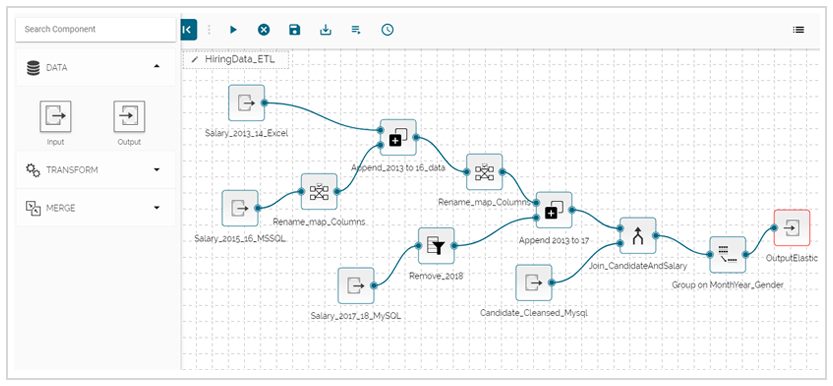Select the Group on MonthYear_Gender node

(x=728, y=255)
